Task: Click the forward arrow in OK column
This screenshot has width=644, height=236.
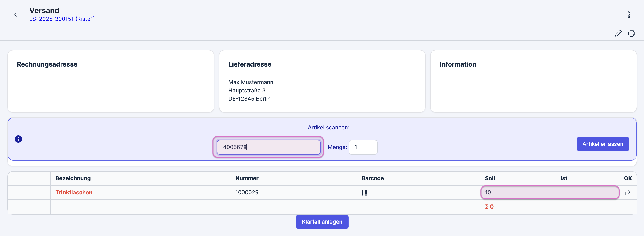Action: tap(627, 193)
